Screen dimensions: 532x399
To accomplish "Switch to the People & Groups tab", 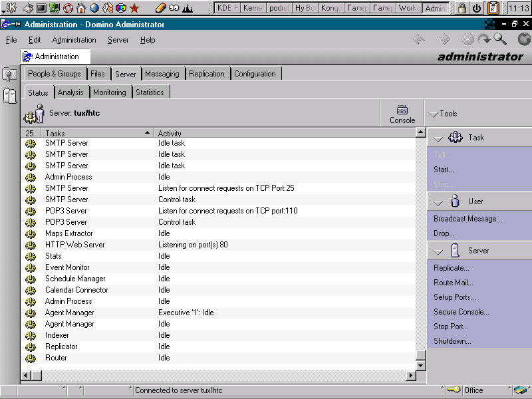I will click(x=55, y=74).
